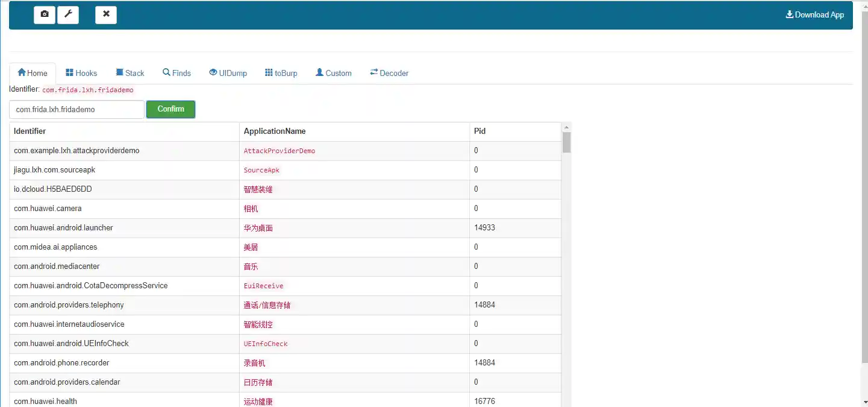Click the wrench settings icon button
Screen dimensions: 868x407
[68, 14]
